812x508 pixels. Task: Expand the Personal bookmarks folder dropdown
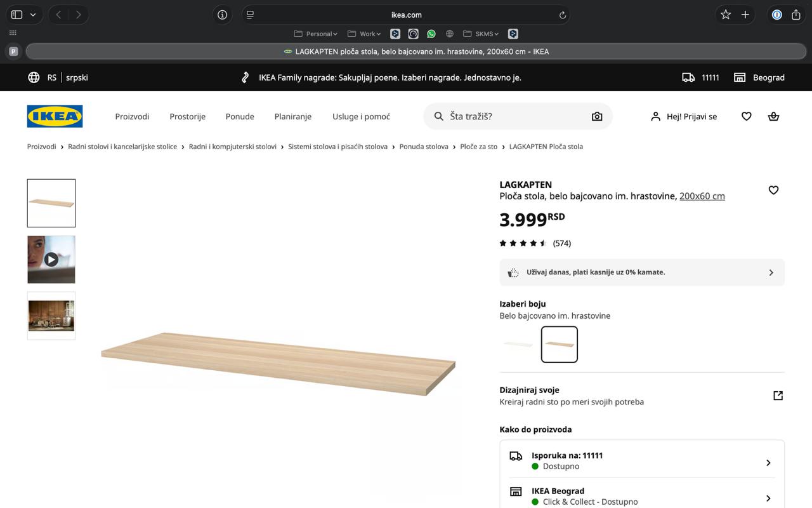316,34
